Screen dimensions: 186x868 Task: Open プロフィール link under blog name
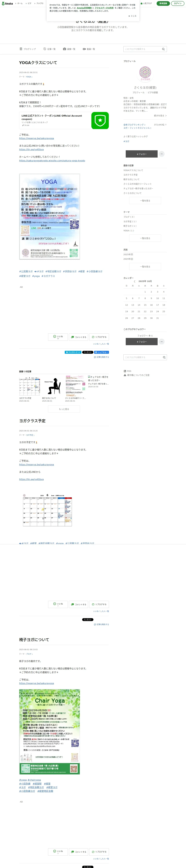coord(138,92)
